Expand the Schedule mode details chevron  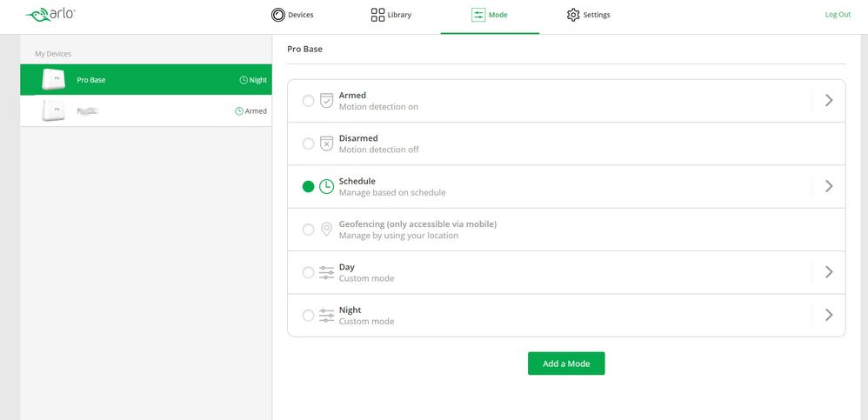(829, 186)
